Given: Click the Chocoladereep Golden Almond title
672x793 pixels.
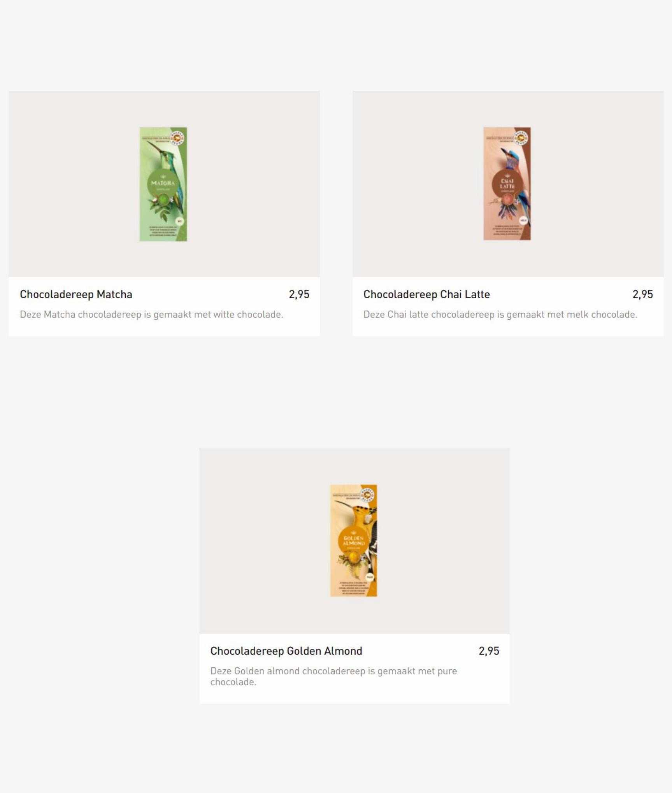Looking at the screenshot, I should click(286, 651).
